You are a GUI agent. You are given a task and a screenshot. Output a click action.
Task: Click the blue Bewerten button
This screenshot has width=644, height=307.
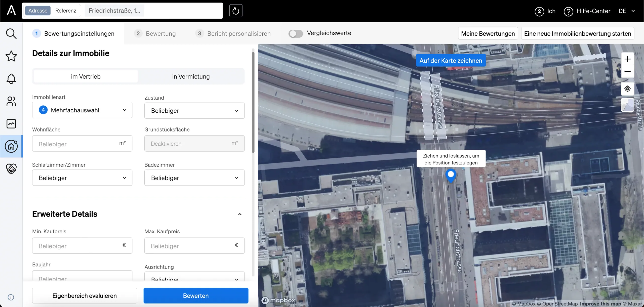tap(196, 296)
